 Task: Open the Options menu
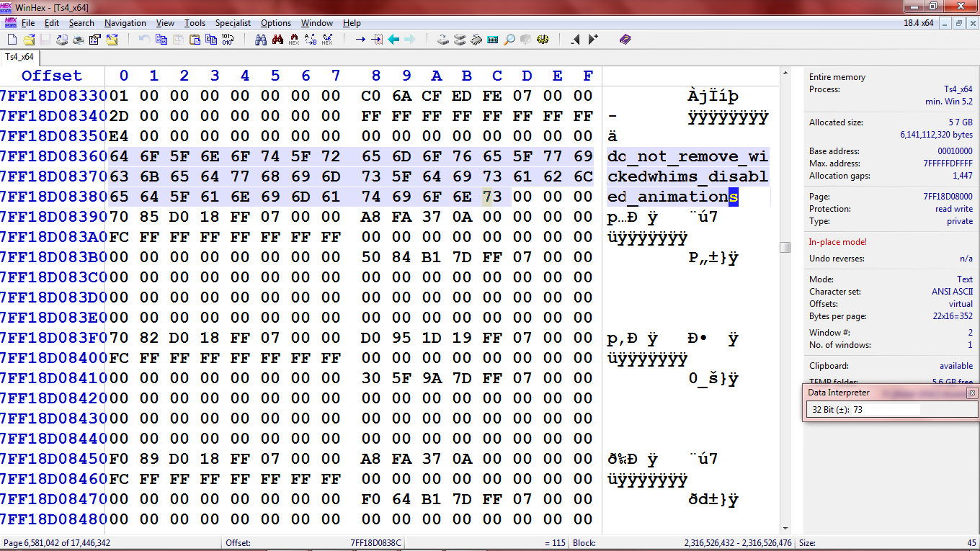276,23
